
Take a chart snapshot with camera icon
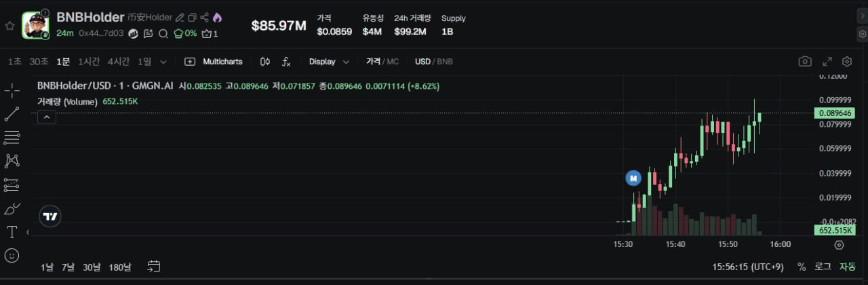[x=805, y=62]
